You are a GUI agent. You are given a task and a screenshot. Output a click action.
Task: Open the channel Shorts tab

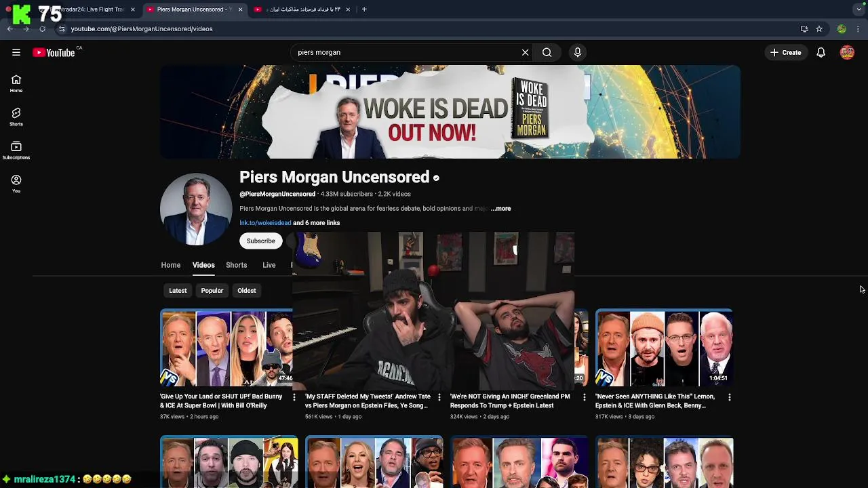click(x=237, y=265)
